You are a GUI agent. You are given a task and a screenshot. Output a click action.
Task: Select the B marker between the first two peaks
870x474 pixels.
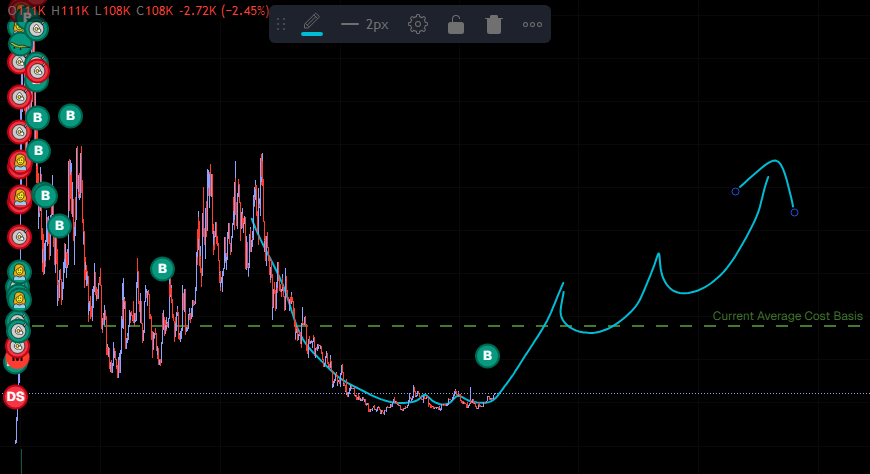162,269
